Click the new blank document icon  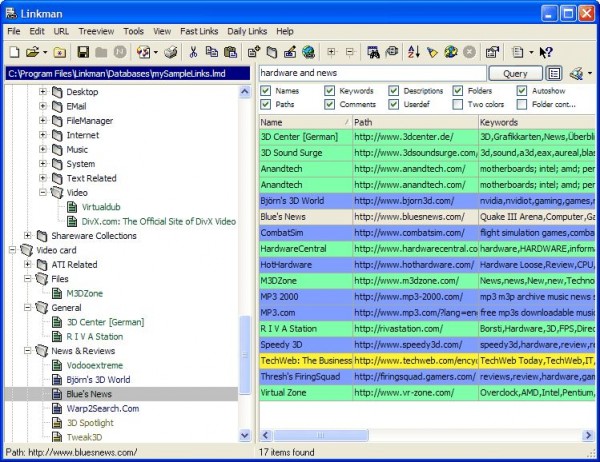pos(14,52)
